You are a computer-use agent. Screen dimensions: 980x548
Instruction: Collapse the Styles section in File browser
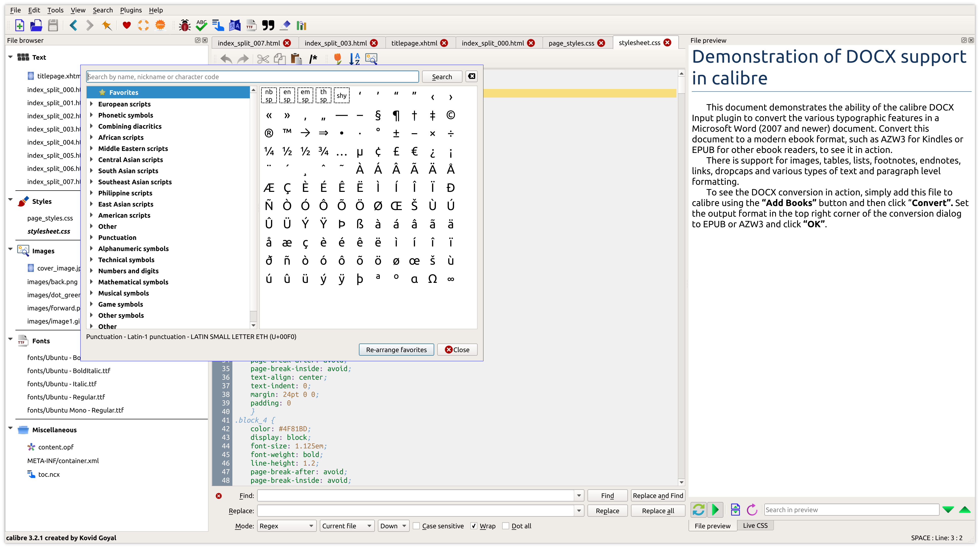[x=10, y=200]
